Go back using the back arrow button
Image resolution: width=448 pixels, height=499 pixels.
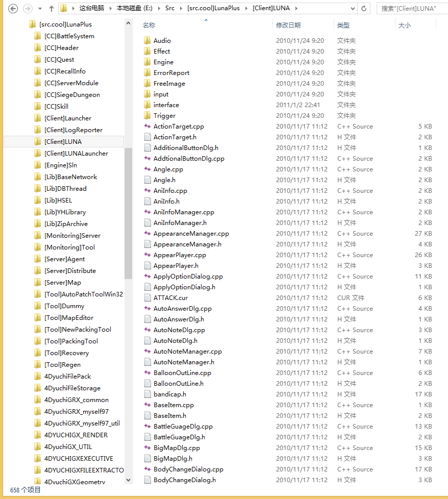(13, 9)
